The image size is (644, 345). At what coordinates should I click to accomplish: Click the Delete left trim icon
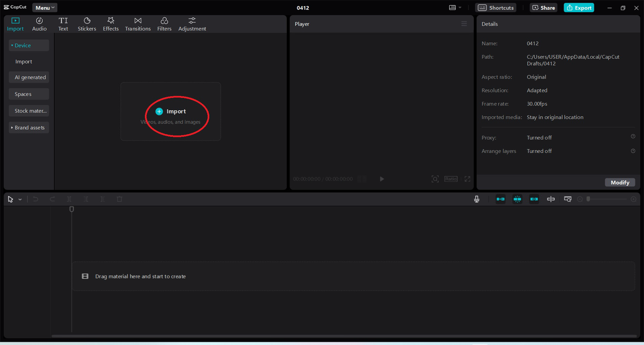point(86,199)
